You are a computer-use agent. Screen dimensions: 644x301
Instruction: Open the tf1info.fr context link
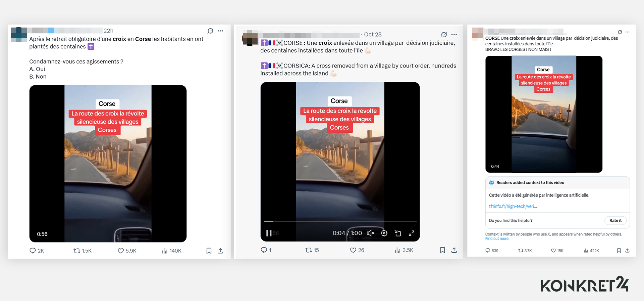coord(513,206)
